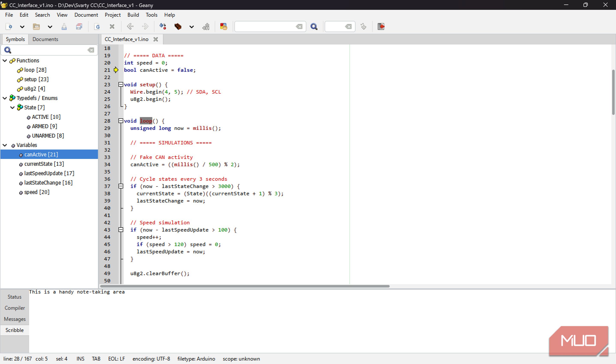This screenshot has height=364, width=616.
Task: Save all open files
Action: click(x=79, y=26)
